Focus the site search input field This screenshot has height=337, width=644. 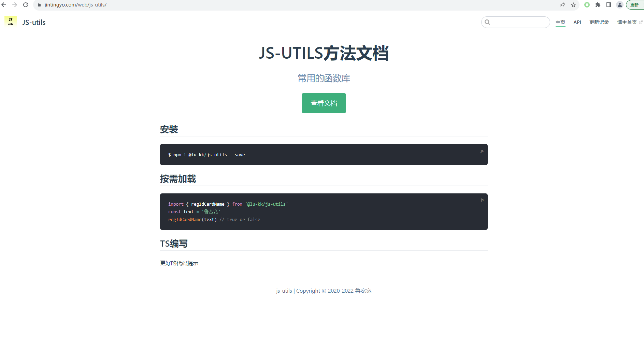pos(516,22)
